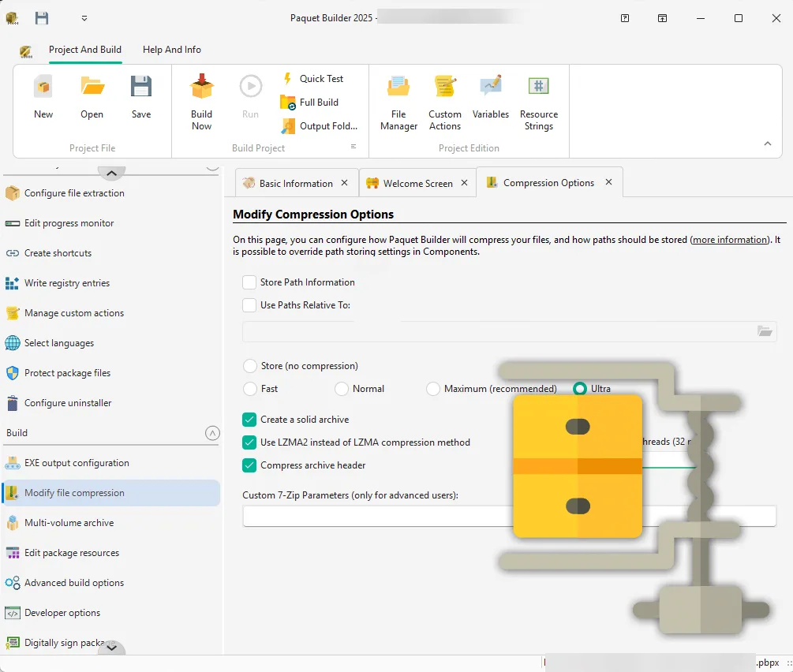This screenshot has height=672, width=793.
Task: Collapse the ribbon with the top-right chevron
Action: point(767,143)
